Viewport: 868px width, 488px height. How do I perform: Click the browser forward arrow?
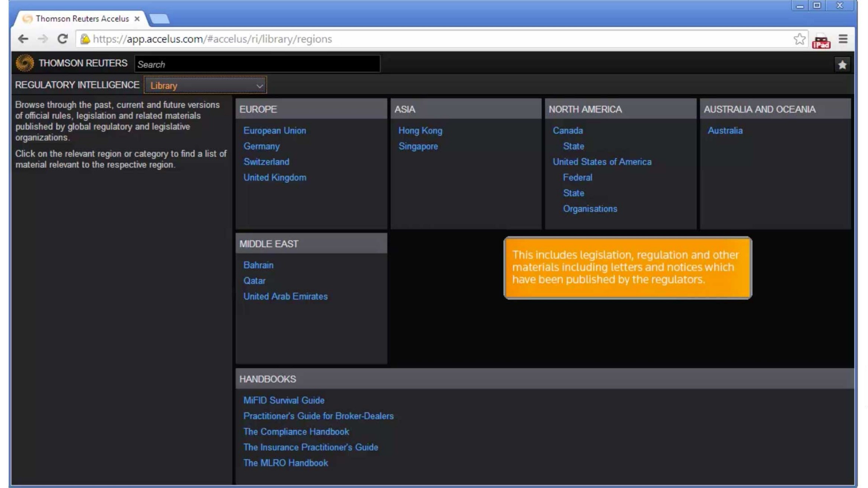coord(43,39)
